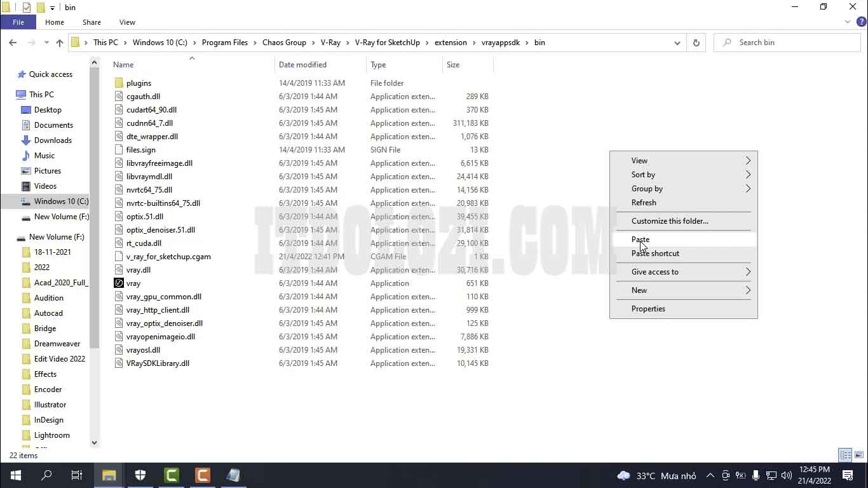Open Camtasia green icon in taskbar
This screenshot has height=488, width=868.
click(x=172, y=475)
